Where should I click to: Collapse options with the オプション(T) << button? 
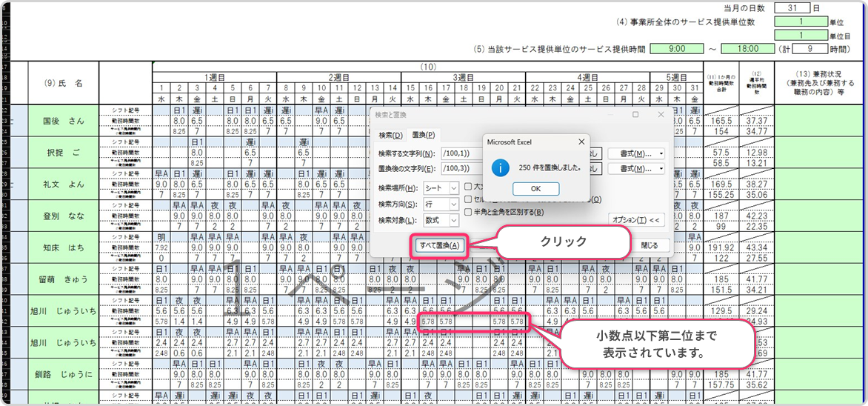[636, 220]
